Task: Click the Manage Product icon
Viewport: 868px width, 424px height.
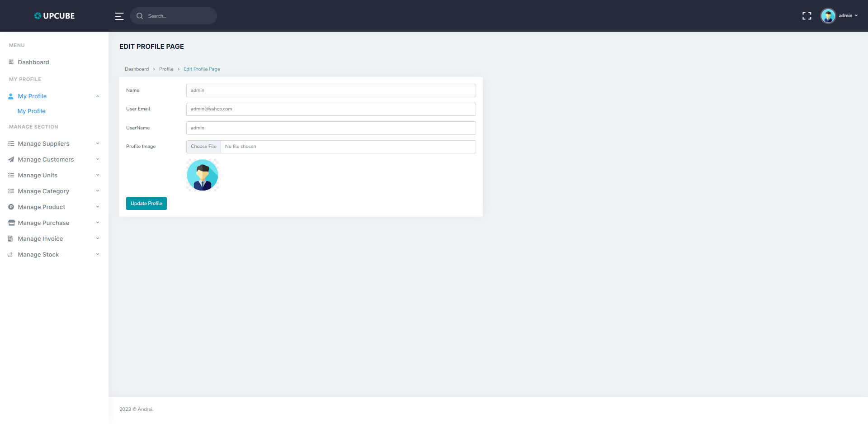Action: click(11, 207)
